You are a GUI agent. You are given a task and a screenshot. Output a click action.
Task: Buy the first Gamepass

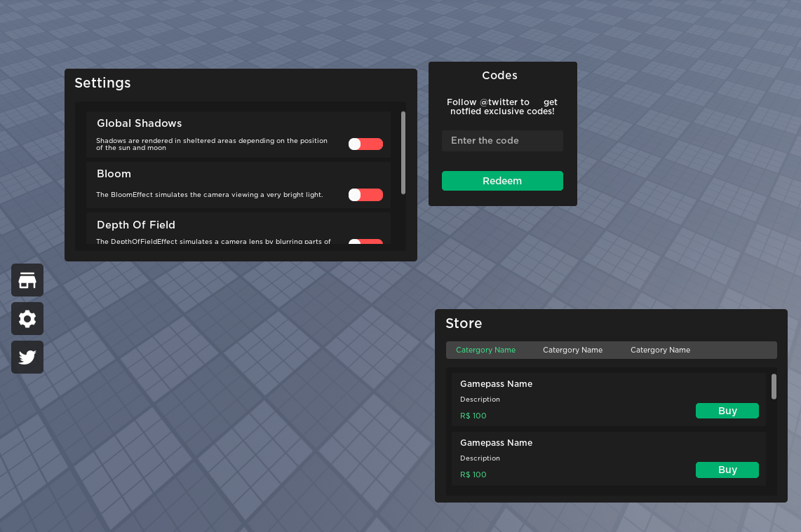tap(727, 411)
